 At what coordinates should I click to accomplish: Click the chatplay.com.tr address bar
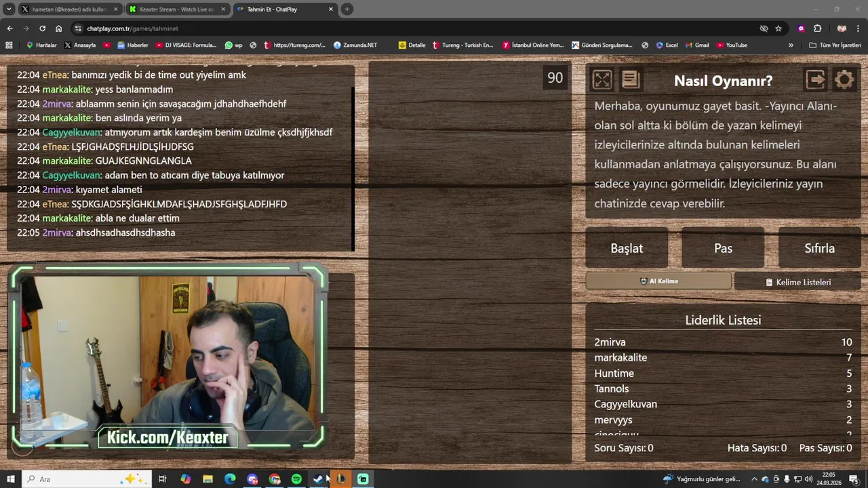pyautogui.click(x=407, y=28)
